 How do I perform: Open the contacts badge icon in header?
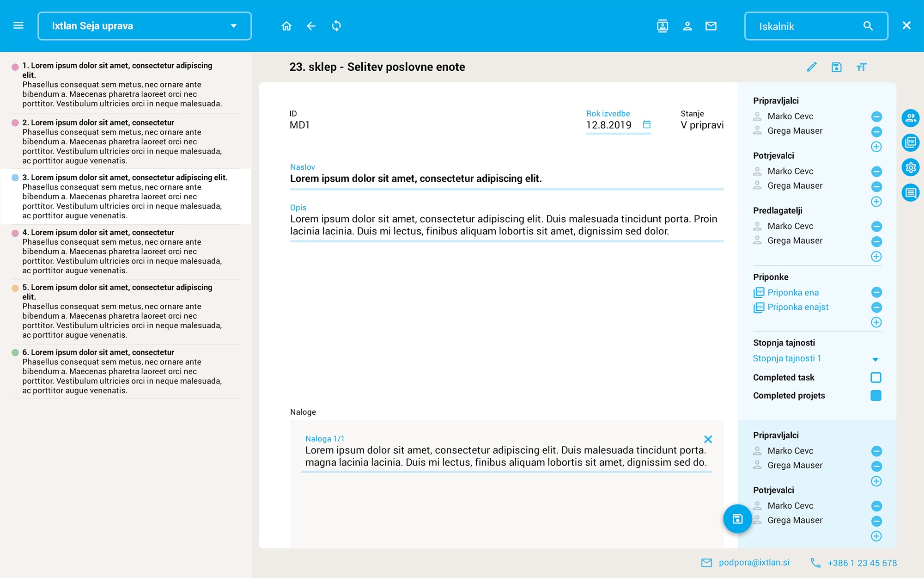[663, 26]
